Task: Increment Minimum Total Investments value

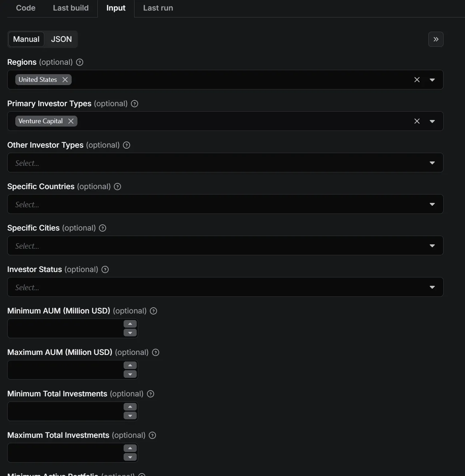Action: point(130,407)
